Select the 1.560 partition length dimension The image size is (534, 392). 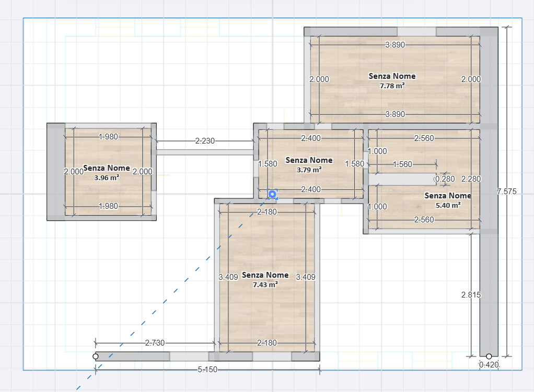402,164
